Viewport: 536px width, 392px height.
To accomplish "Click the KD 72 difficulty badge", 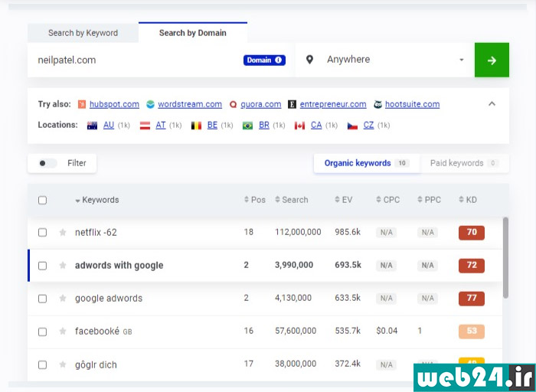I will (472, 266).
